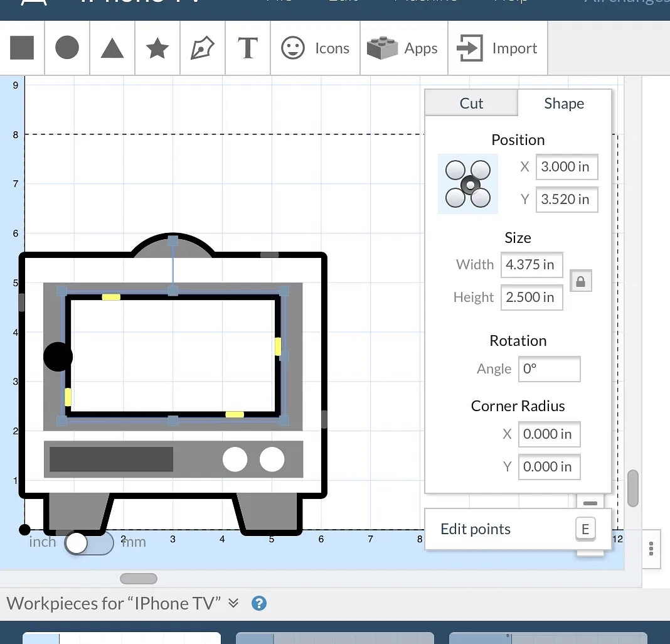Open the Icons library
The width and height of the screenshot is (670, 644).
315,48
